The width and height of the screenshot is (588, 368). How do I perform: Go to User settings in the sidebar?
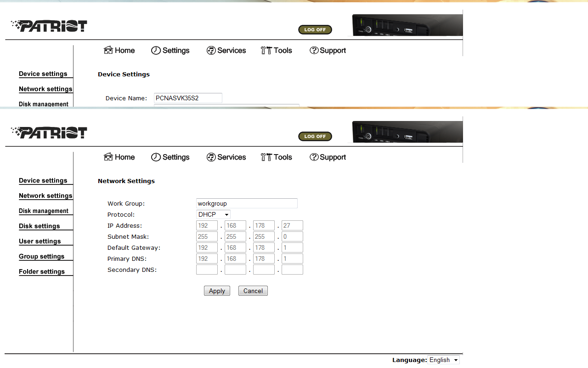coord(40,241)
